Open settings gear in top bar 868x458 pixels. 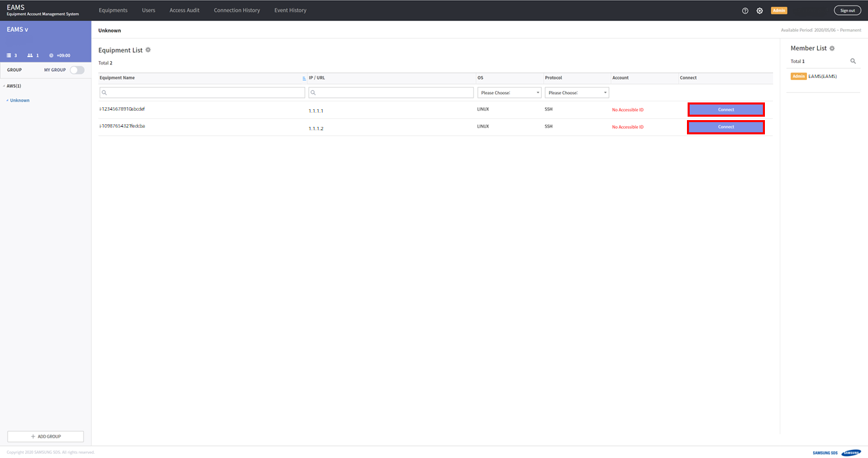pyautogui.click(x=759, y=11)
